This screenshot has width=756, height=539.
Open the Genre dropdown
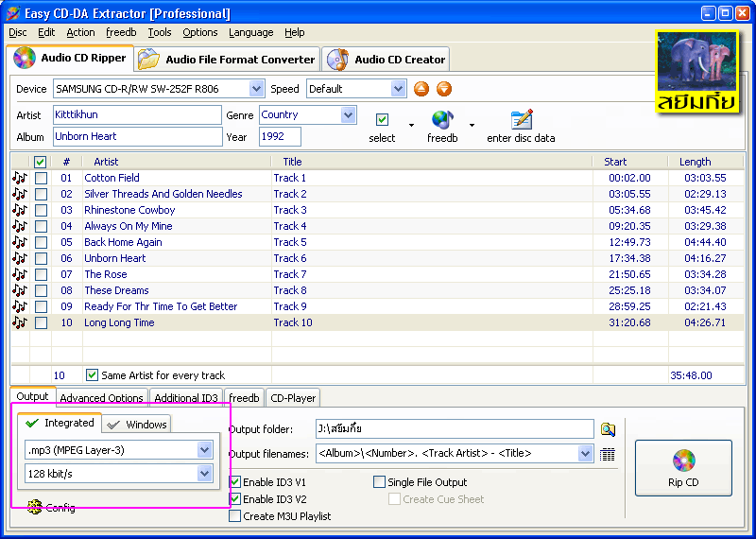[348, 114]
